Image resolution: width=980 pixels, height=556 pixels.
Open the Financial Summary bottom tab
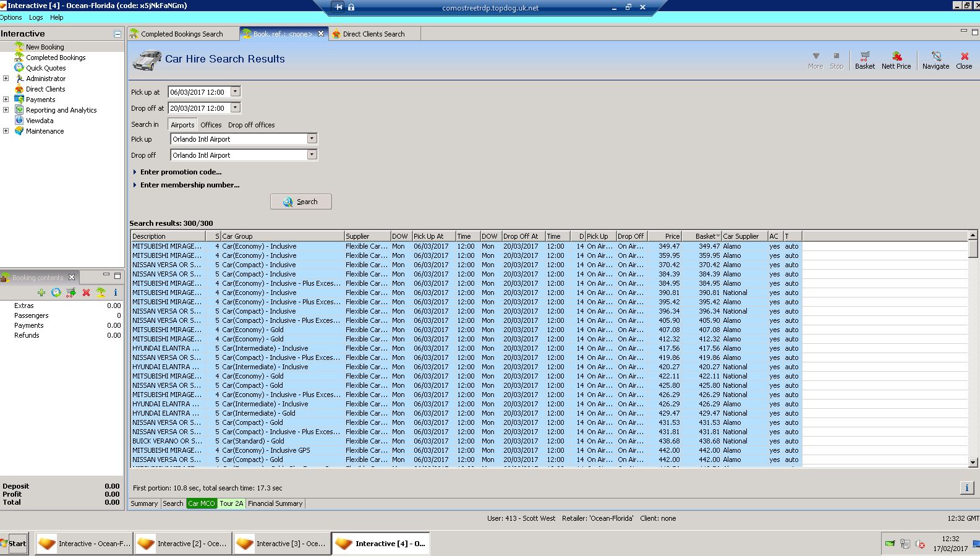tap(275, 503)
